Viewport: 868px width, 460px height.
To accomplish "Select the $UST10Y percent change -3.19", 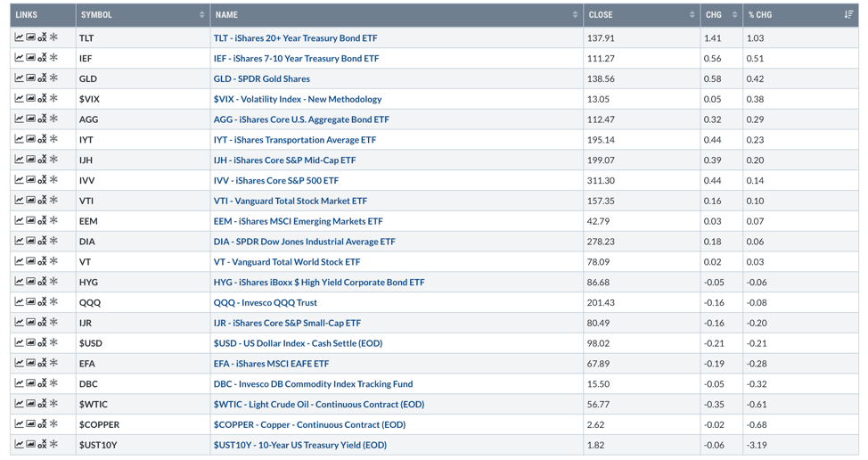I will pos(756,445).
